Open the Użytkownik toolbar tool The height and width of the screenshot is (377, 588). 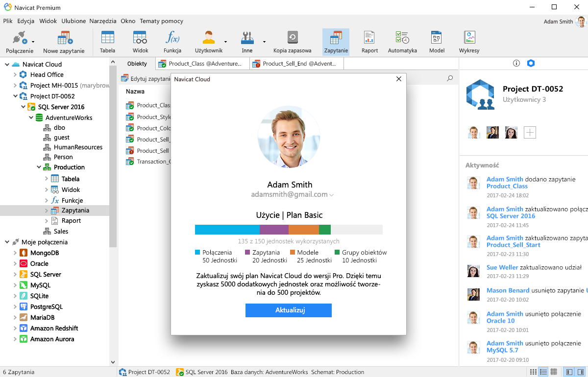coord(209,42)
